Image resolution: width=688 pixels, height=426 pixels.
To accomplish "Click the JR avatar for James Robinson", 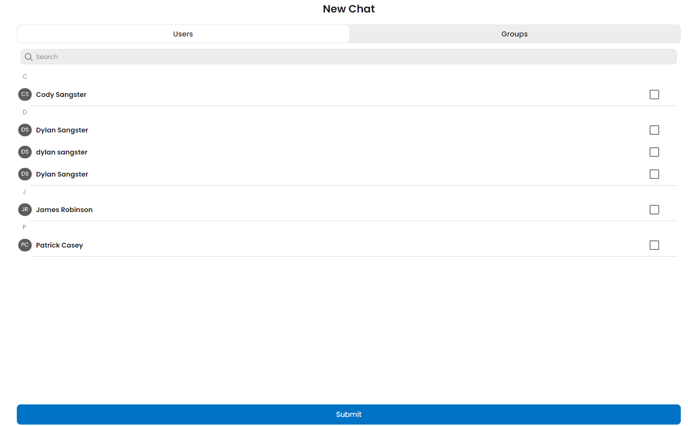I will (x=25, y=210).
